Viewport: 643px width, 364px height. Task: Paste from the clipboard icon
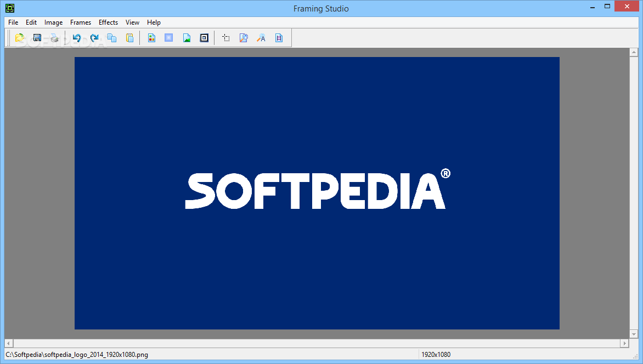129,38
